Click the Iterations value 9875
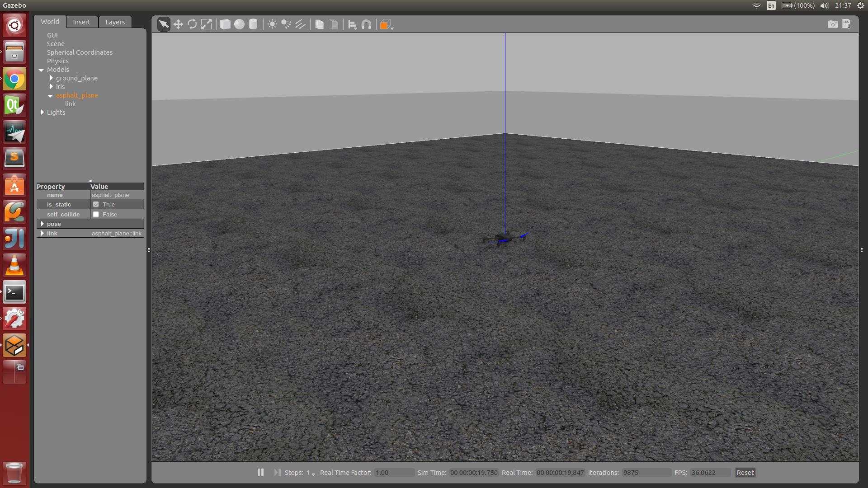868x488 pixels. 646,473
